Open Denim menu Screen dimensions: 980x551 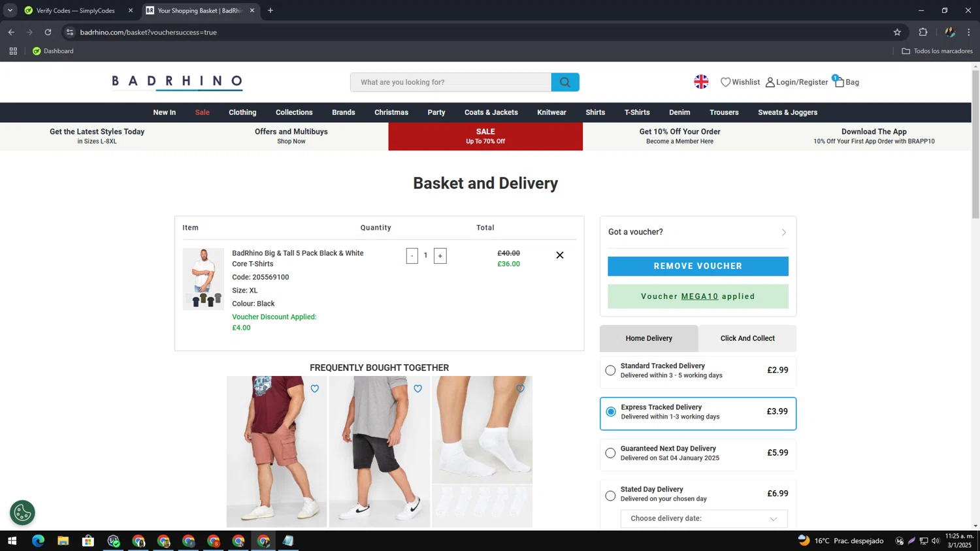point(679,112)
